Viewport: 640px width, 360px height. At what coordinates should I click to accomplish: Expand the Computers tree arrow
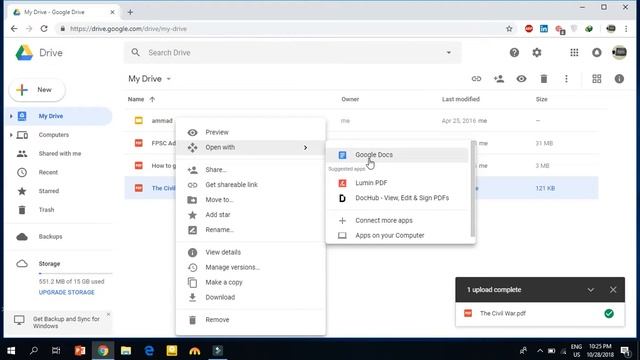(11, 135)
